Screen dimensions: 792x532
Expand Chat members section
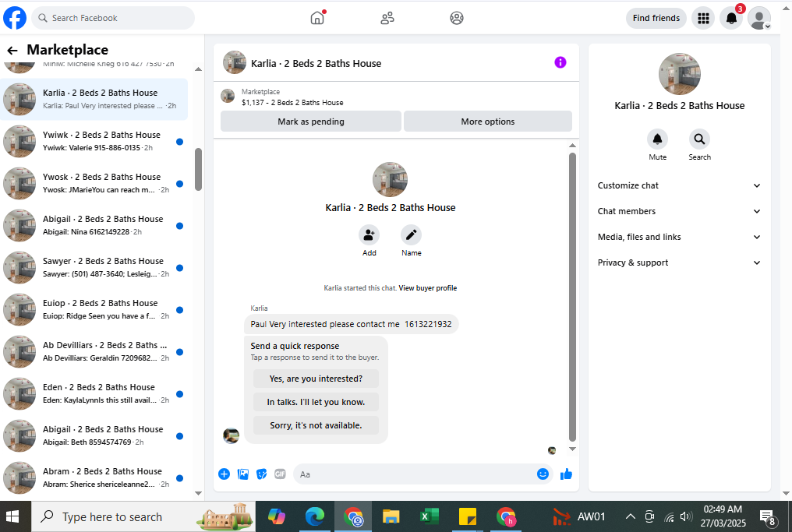coord(679,212)
